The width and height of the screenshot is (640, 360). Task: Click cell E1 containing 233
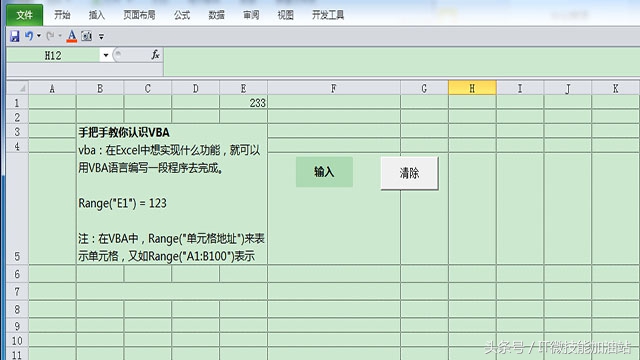(x=243, y=102)
